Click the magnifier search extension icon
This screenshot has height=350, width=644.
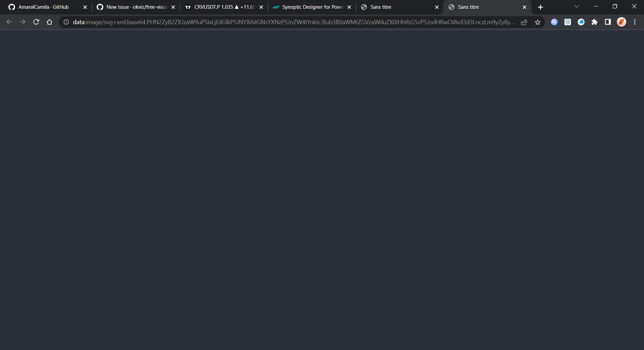554,22
